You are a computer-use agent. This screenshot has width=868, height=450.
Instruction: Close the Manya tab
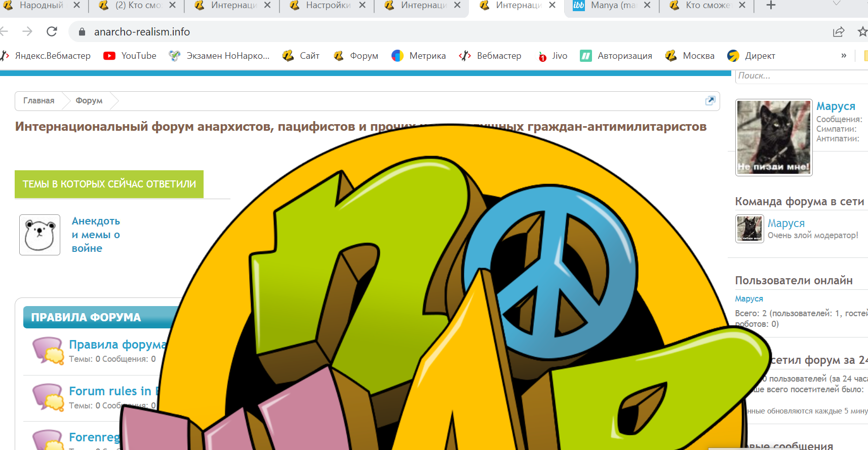tap(647, 5)
